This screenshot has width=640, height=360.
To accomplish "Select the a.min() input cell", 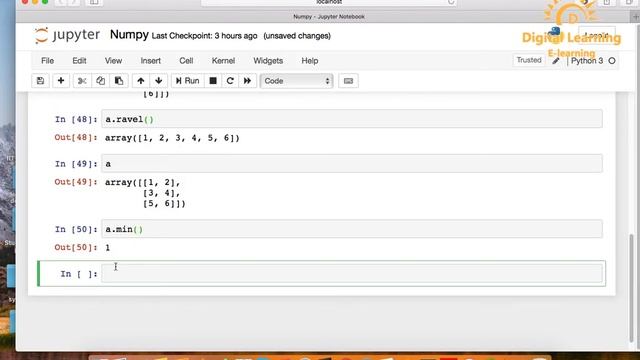I will click(352, 229).
